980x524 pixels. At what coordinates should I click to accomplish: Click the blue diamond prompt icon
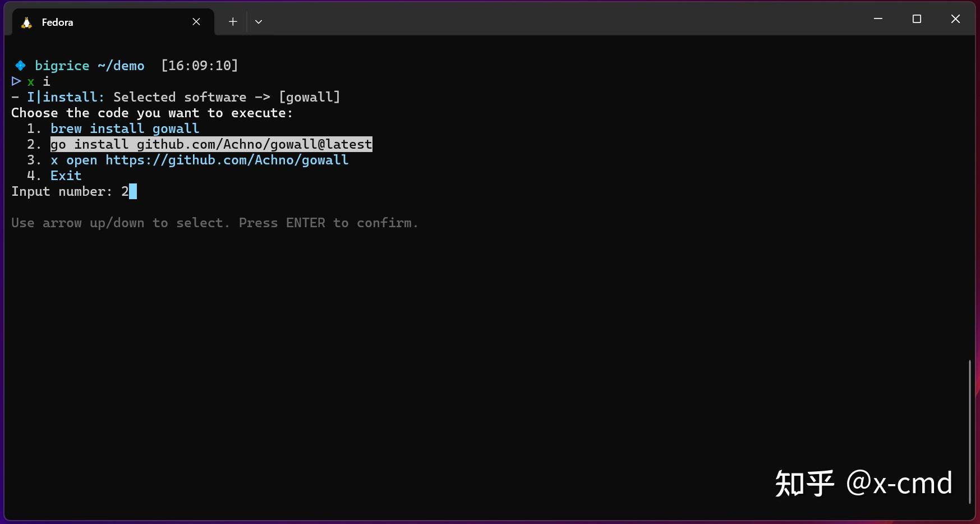tap(21, 66)
